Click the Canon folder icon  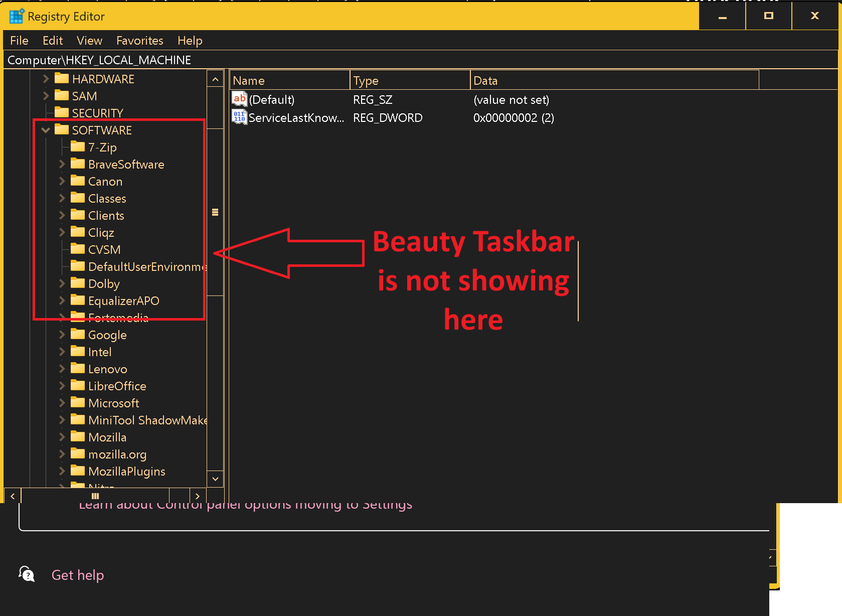click(78, 181)
